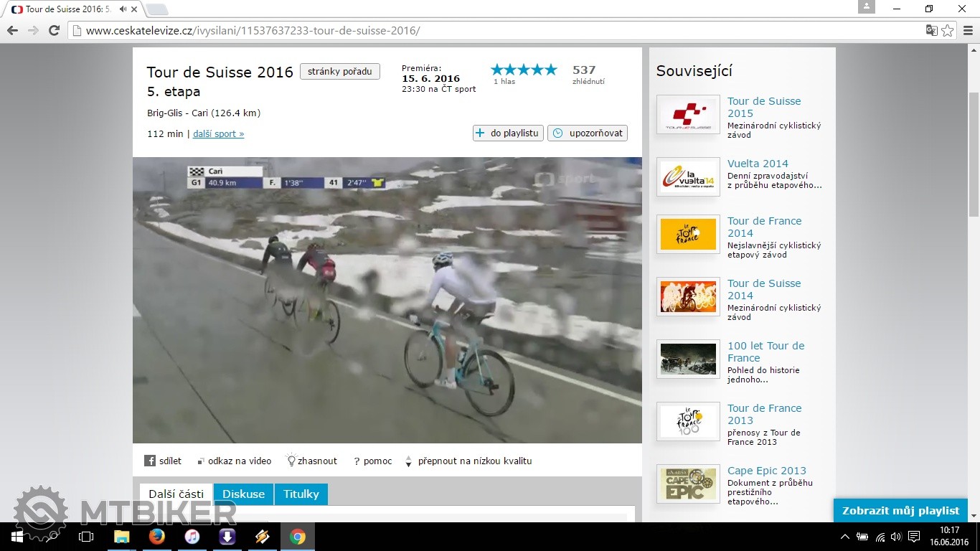Open the Tour de France 2014 thumbnail
This screenshot has width=980, height=551.
688,235
